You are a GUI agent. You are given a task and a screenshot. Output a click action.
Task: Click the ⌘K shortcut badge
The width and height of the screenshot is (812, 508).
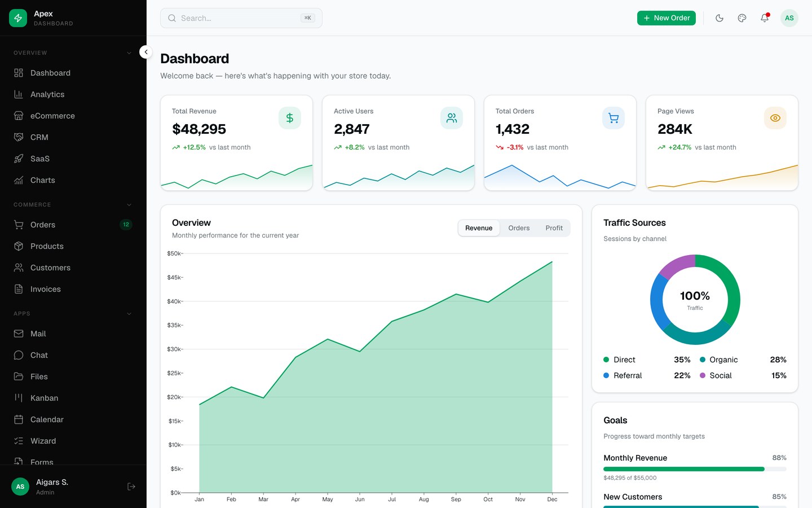(x=308, y=18)
